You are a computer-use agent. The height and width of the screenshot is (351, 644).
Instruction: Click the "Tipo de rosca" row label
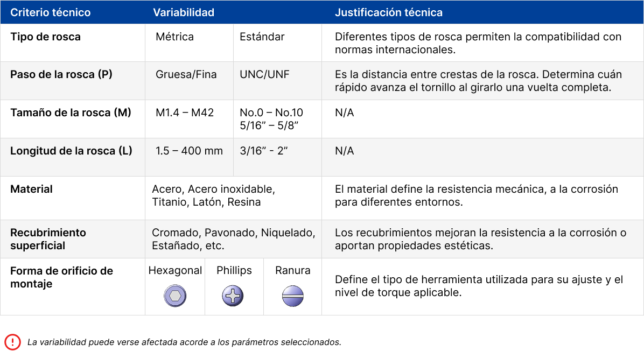[46, 37]
